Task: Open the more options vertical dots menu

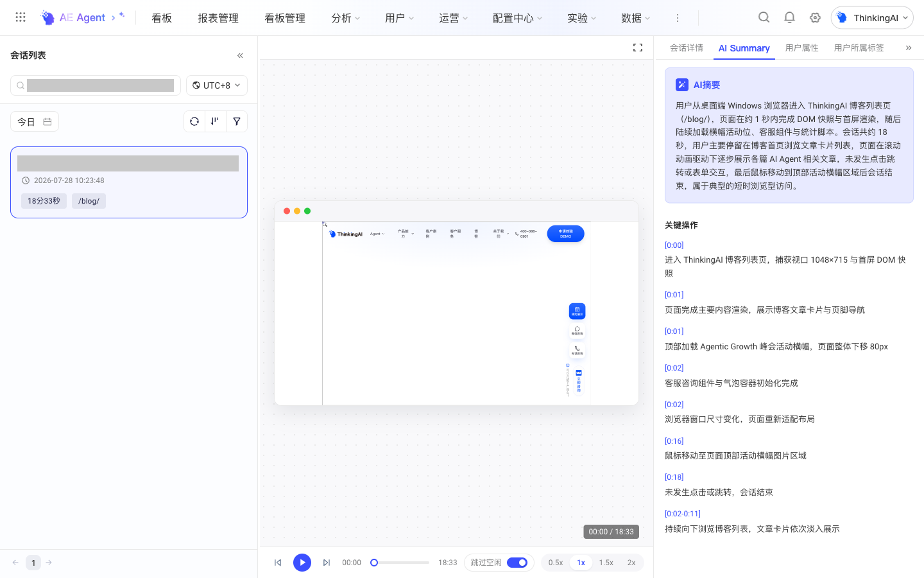Action: 677,18
